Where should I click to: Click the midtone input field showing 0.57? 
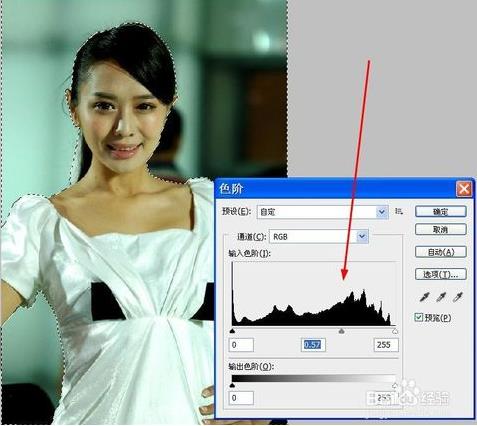(x=313, y=345)
